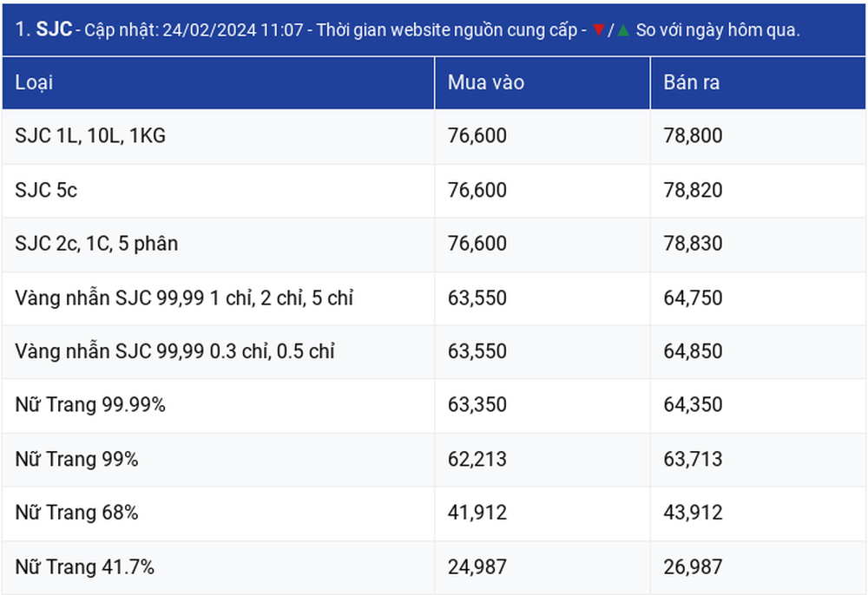Select Vàng nhẫn SJC 99,99 1 chỉ row

click(433, 298)
